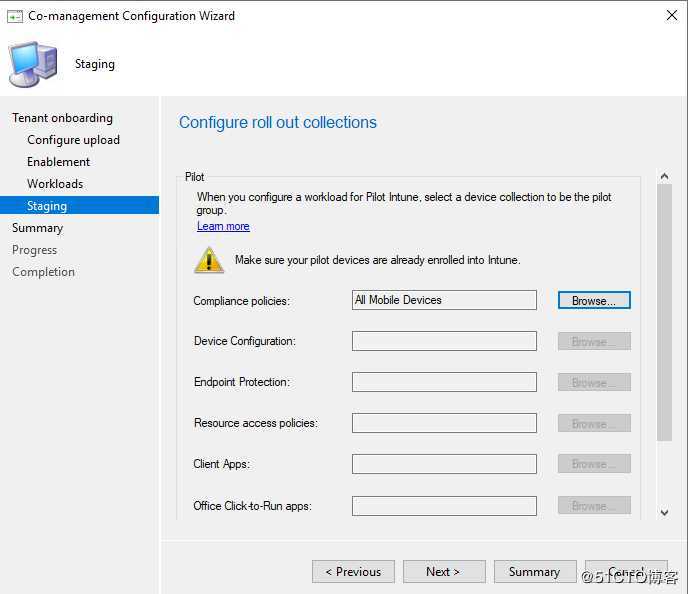Browse for Device Configuration collection

(594, 341)
